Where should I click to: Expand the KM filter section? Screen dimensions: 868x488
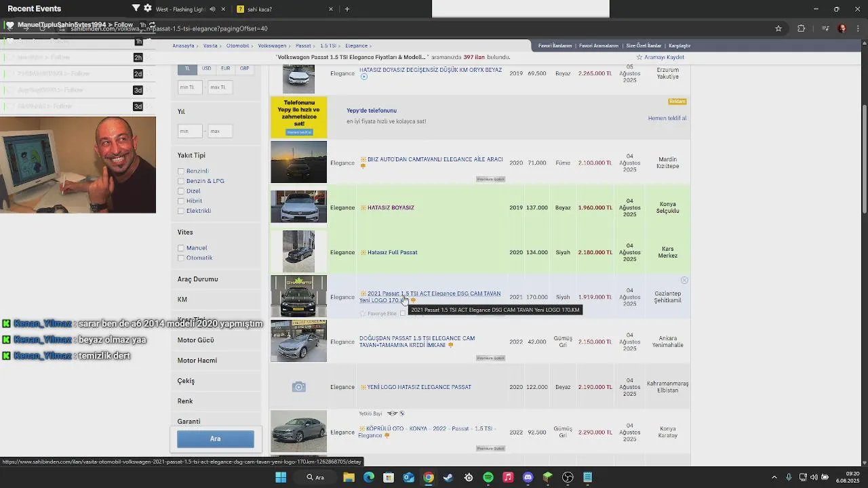tap(182, 300)
